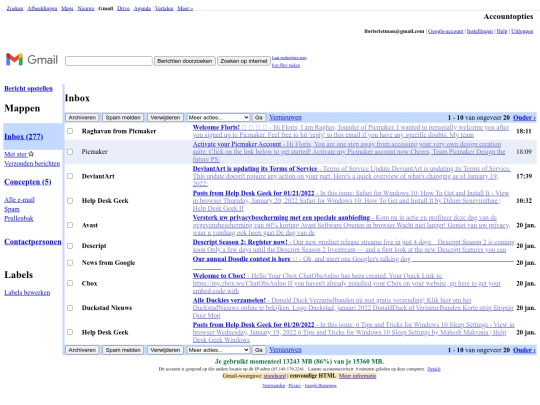
Task: Click the Help link in header
Action: coord(502,31)
